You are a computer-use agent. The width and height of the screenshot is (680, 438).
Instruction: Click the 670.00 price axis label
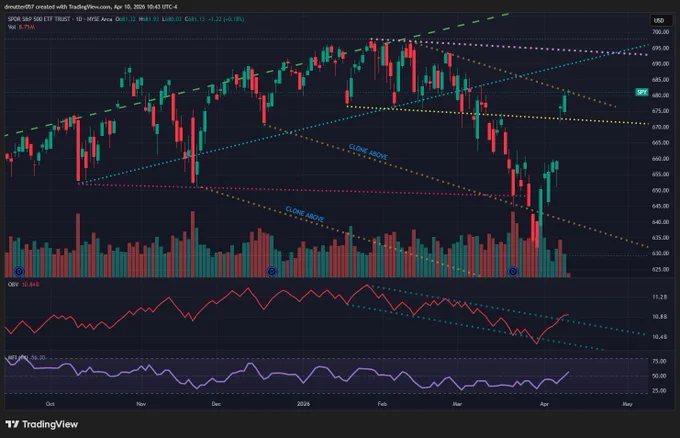tap(660, 127)
